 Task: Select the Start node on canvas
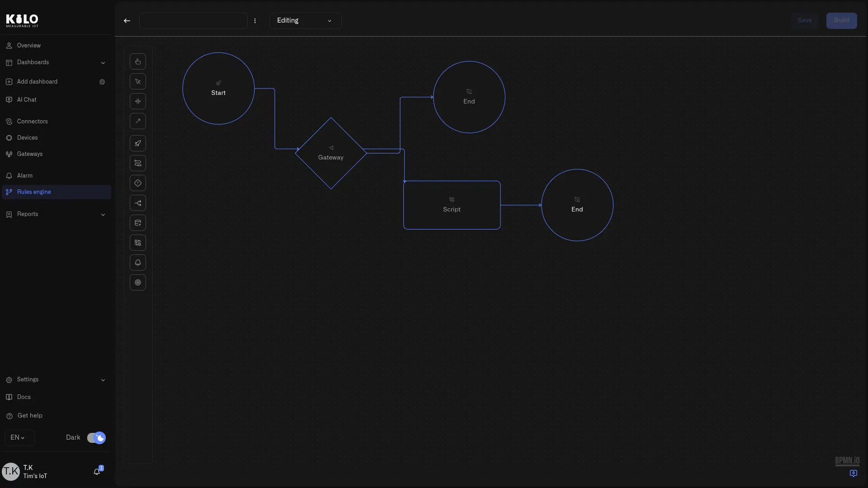[218, 89]
